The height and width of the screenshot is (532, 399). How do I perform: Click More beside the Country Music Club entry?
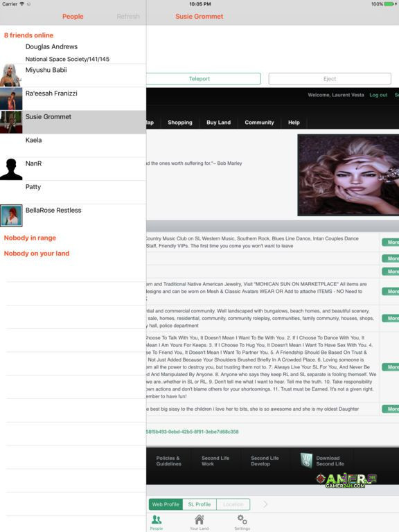(x=391, y=242)
